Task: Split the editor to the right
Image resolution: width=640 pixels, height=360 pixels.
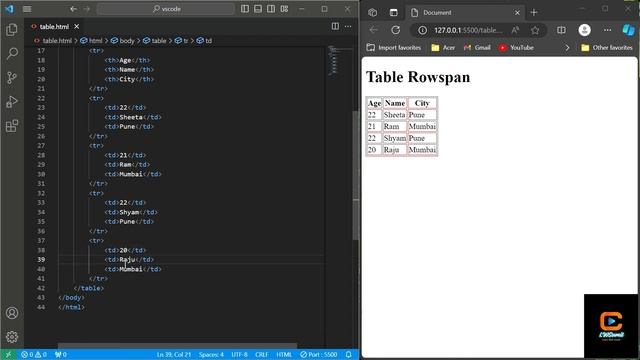Action: (x=335, y=27)
